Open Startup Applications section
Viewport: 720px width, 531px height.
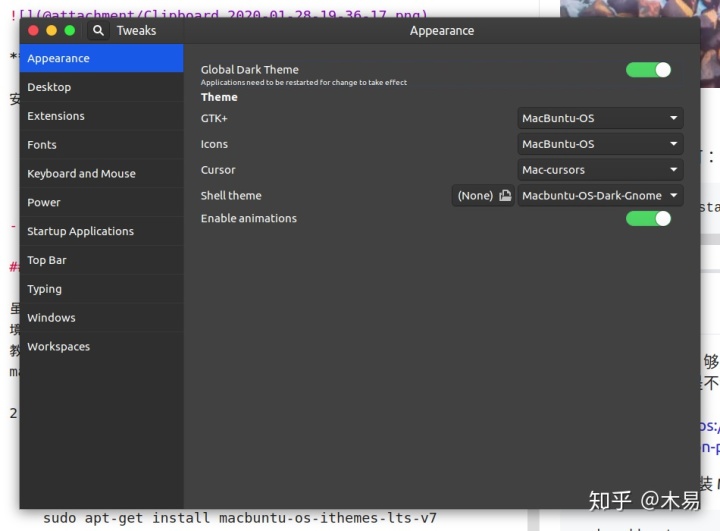point(101,231)
